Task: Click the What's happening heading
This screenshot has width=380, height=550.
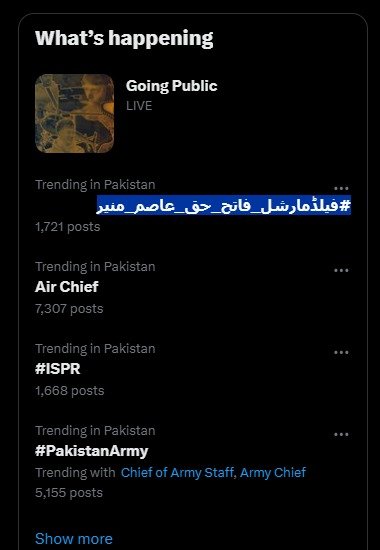Action: click(x=124, y=38)
